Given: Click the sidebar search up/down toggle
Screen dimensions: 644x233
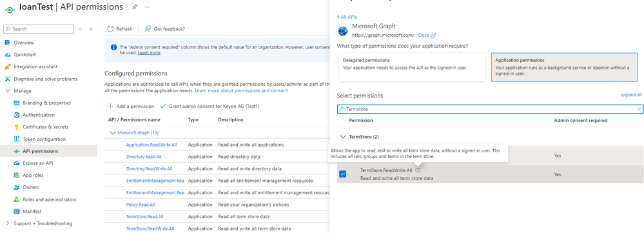Looking at the screenshot, I should click(80, 29).
